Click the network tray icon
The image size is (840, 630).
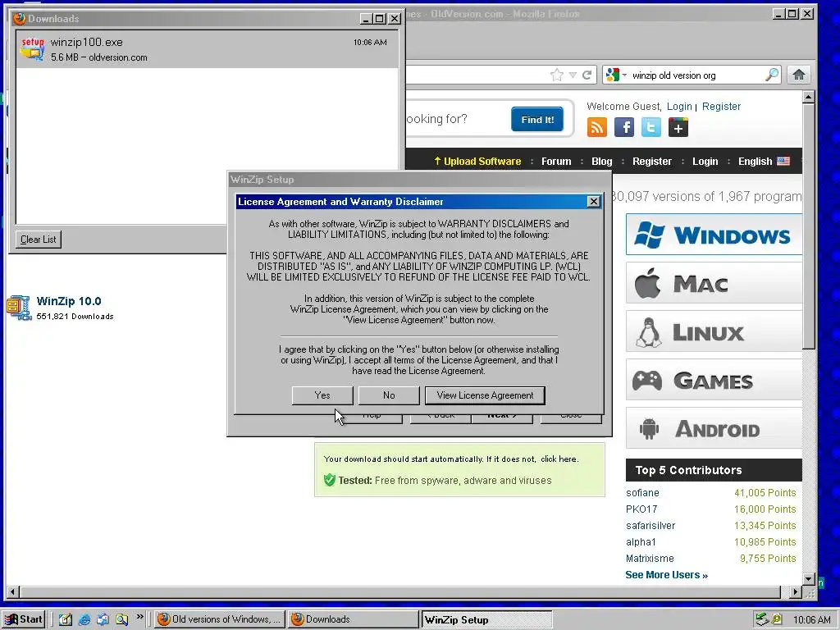coord(761,619)
